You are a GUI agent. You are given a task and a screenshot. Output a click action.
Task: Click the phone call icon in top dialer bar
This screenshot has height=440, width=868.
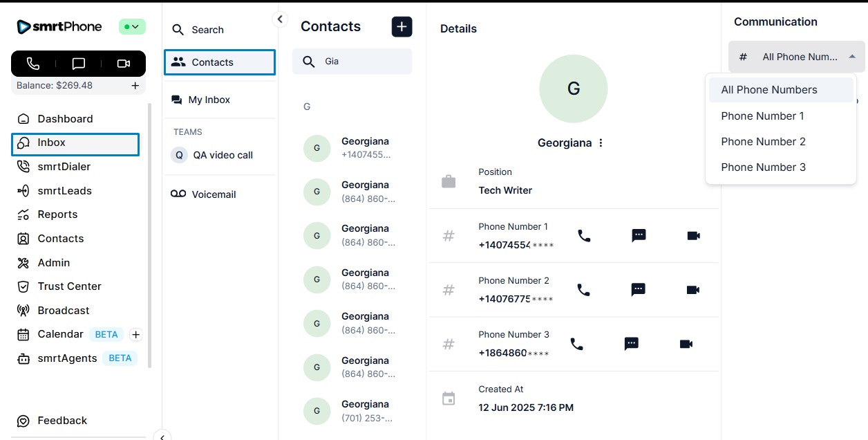coord(33,64)
